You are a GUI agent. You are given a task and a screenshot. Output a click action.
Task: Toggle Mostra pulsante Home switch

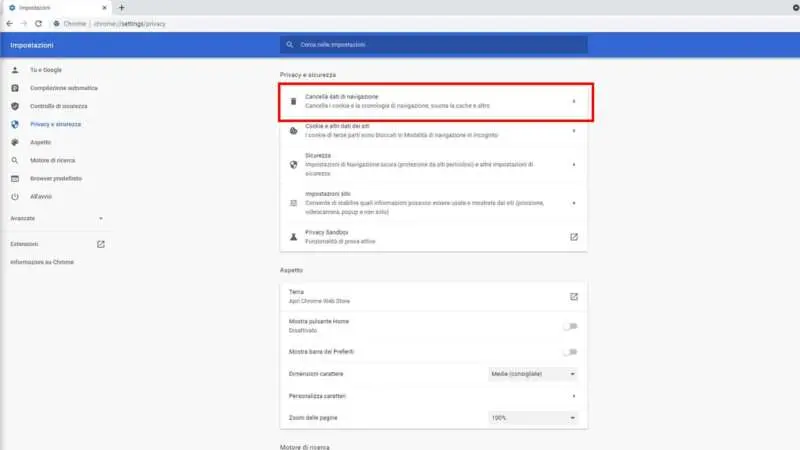point(570,326)
